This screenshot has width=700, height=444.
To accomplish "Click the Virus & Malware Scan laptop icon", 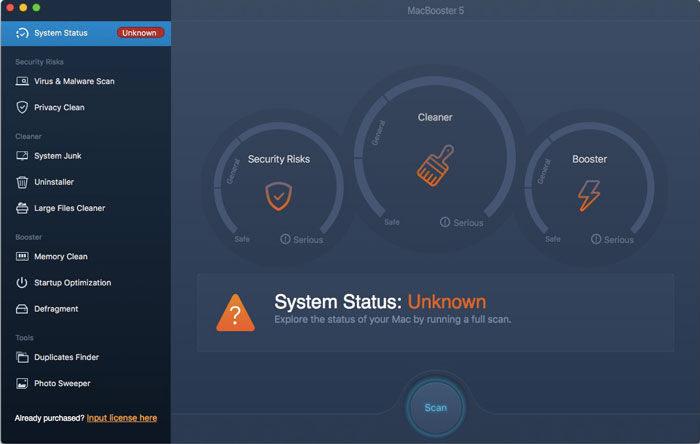I will coord(22,81).
